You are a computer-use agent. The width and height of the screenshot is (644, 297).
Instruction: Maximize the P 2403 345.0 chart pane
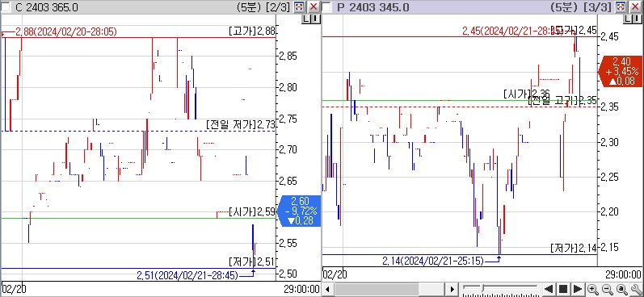621,7
